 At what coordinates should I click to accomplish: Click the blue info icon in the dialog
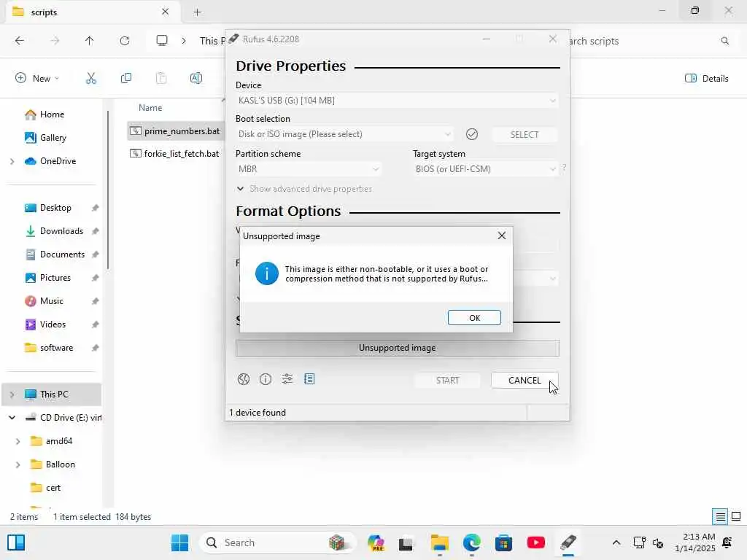pyautogui.click(x=267, y=274)
